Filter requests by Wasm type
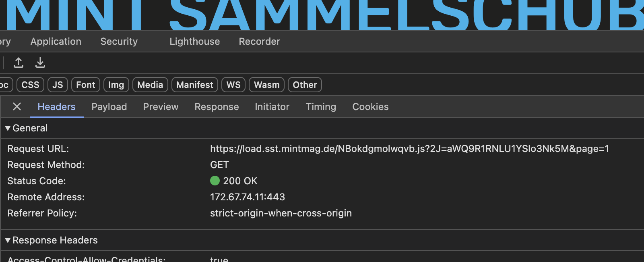The image size is (644, 262). (267, 85)
